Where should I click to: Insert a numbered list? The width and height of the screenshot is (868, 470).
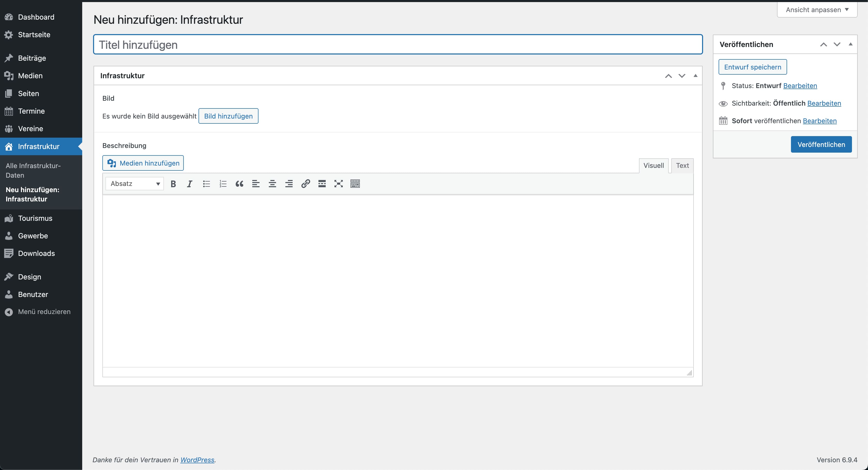pyautogui.click(x=223, y=184)
